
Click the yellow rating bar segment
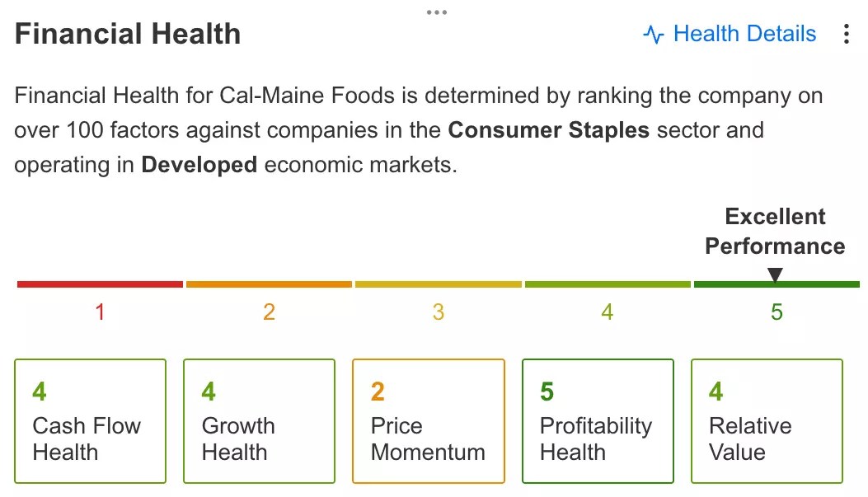click(439, 284)
